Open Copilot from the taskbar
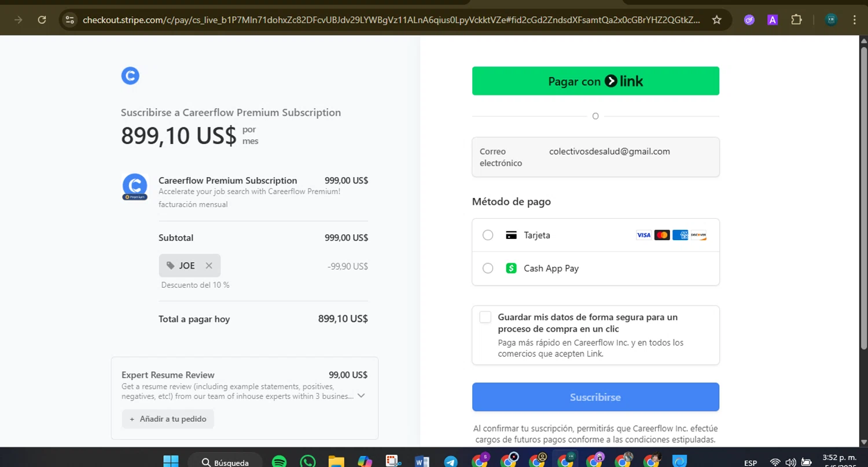 365,461
